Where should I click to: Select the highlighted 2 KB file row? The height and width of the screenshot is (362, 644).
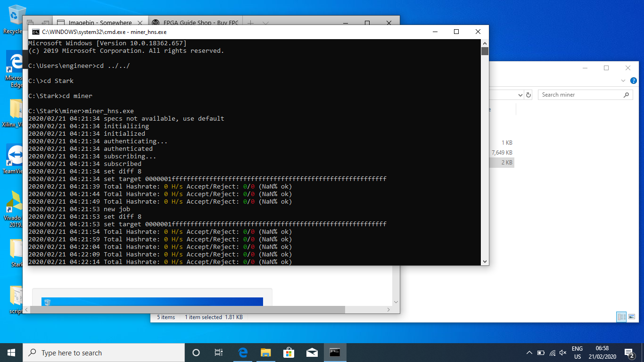point(502,162)
